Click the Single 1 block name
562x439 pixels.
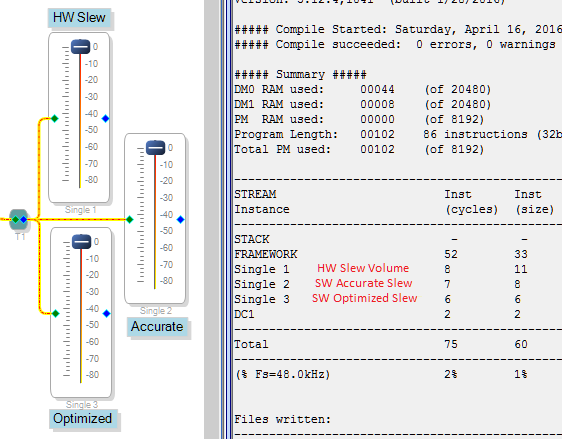click(x=80, y=210)
